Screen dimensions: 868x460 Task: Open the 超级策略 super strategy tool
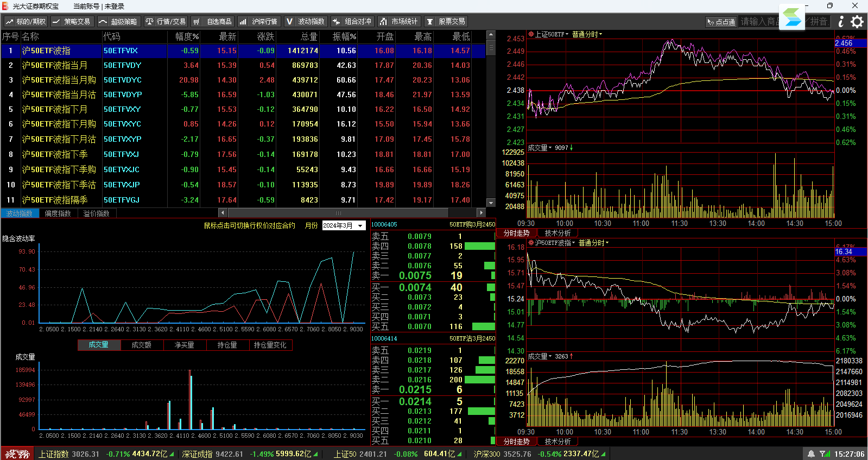[119, 22]
